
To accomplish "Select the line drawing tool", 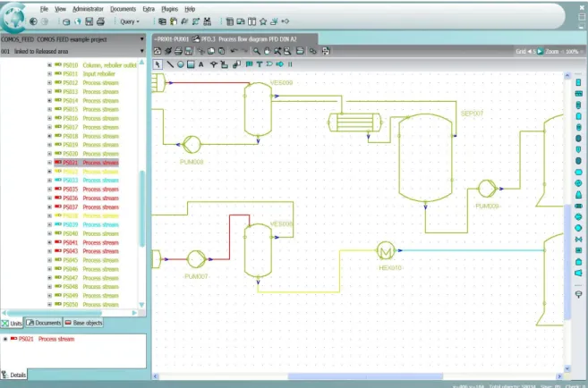I will [170, 64].
